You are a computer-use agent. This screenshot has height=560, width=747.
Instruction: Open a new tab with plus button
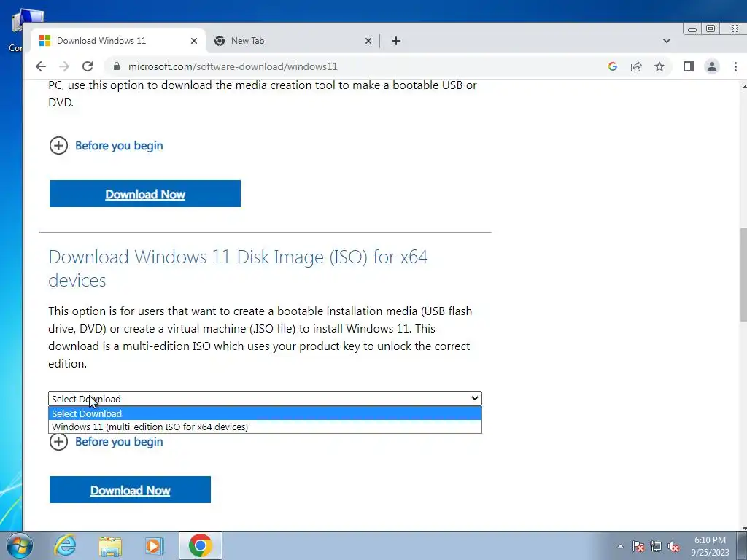coord(396,41)
